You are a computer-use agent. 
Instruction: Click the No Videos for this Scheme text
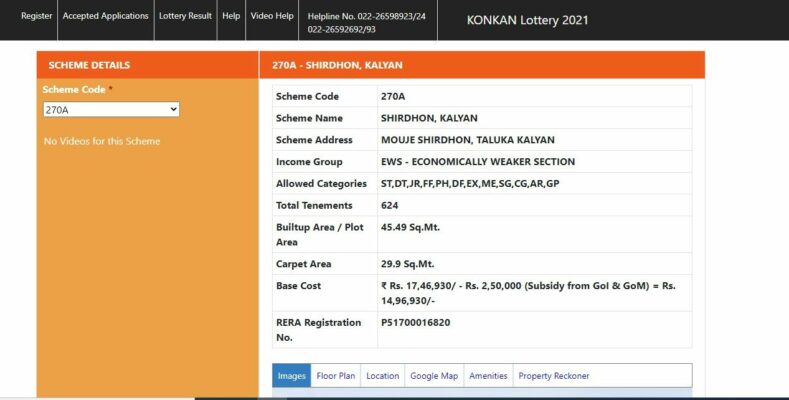(x=102, y=141)
